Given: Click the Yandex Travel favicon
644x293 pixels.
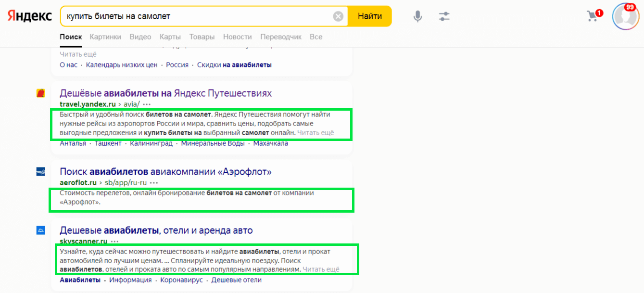Looking at the screenshot, I should [x=41, y=93].
